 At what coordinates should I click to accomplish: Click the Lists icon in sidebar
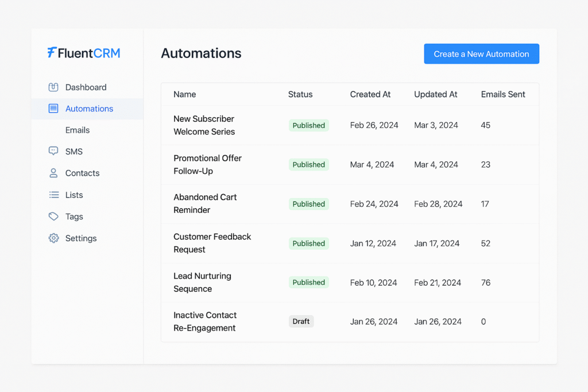pos(53,195)
